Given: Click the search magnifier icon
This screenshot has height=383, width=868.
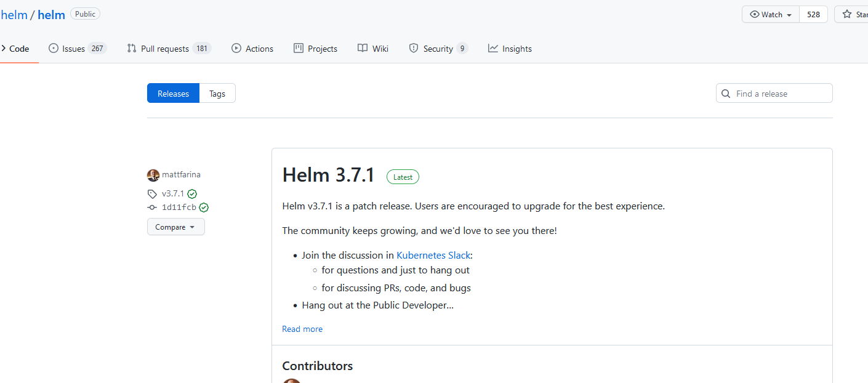Looking at the screenshot, I should point(726,94).
